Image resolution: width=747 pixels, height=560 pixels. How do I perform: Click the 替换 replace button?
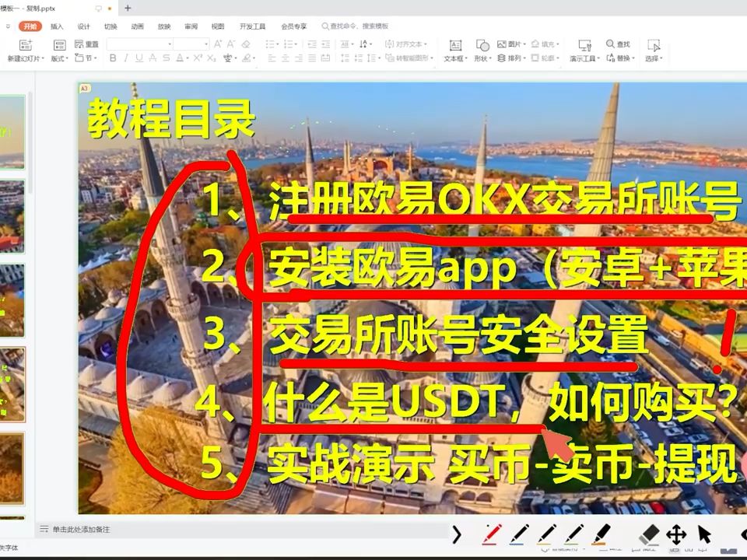tap(621, 58)
